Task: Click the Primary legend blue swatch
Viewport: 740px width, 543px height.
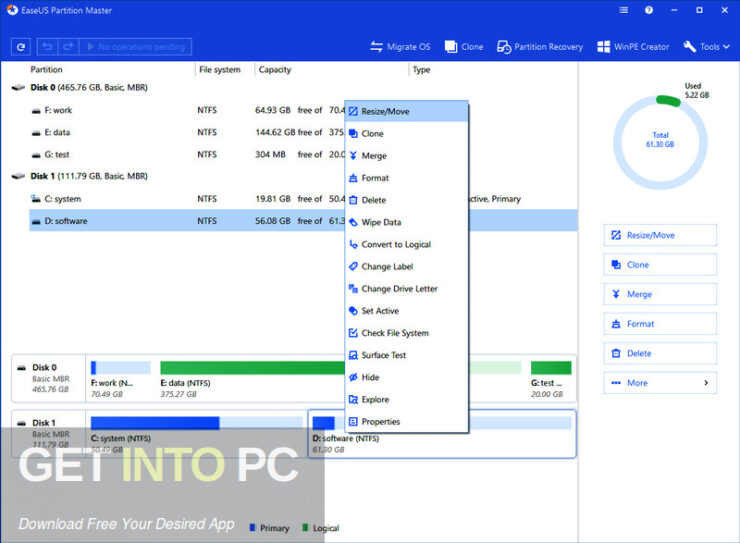Action: pos(252,527)
